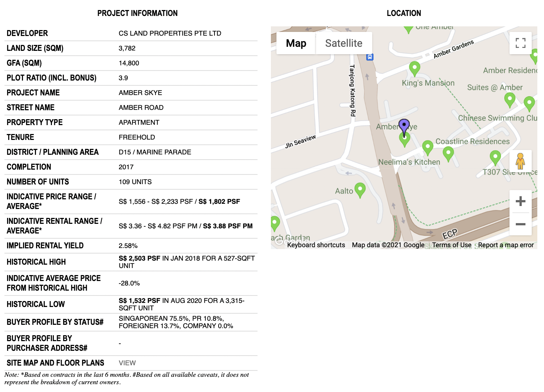Click Report a map error link

coord(506,245)
